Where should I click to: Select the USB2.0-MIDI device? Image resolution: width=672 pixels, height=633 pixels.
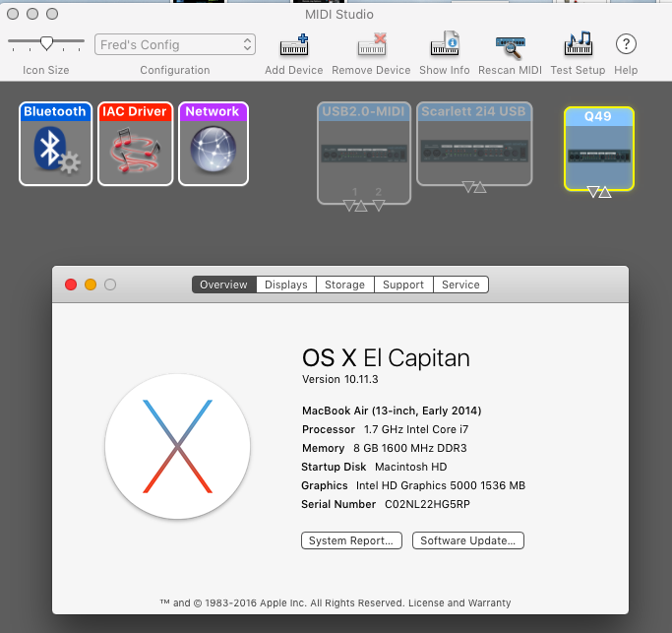tap(364, 153)
